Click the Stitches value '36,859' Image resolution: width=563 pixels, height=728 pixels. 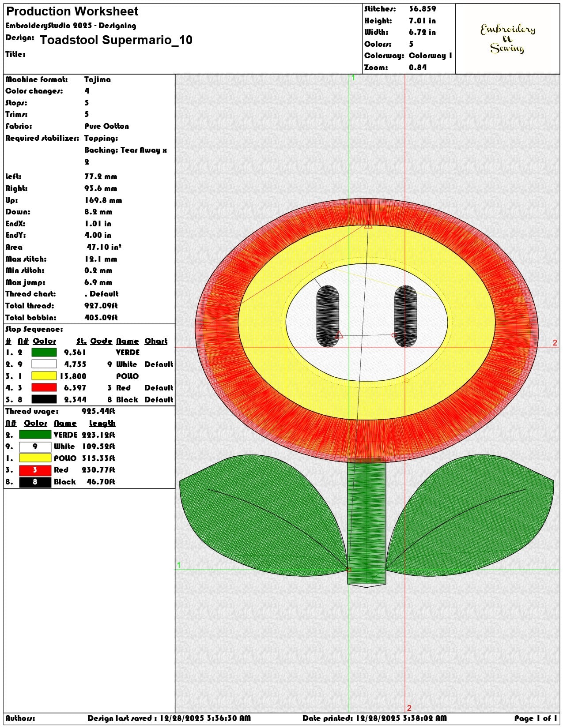(x=422, y=9)
